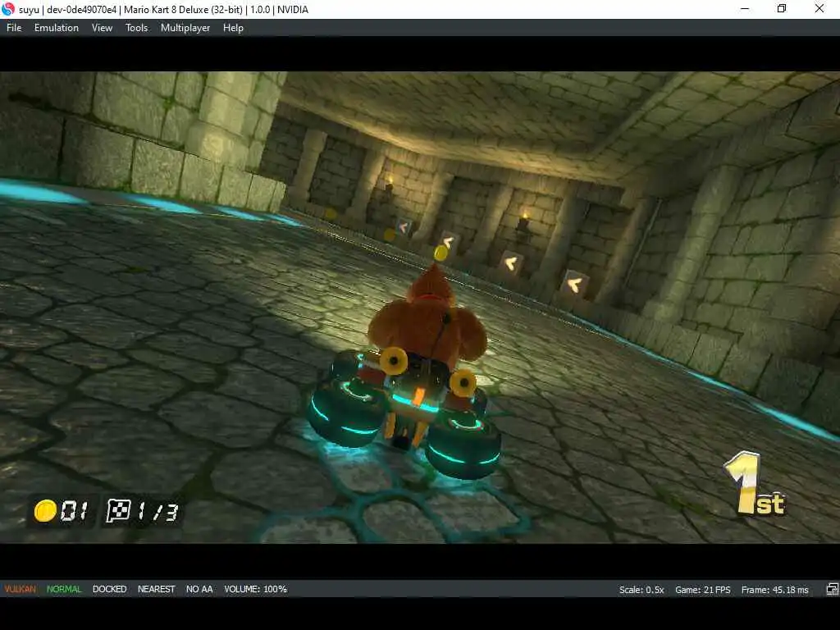The width and height of the screenshot is (840, 630).
Task: Click the Game: 21 FPS status text
Action: click(x=703, y=590)
